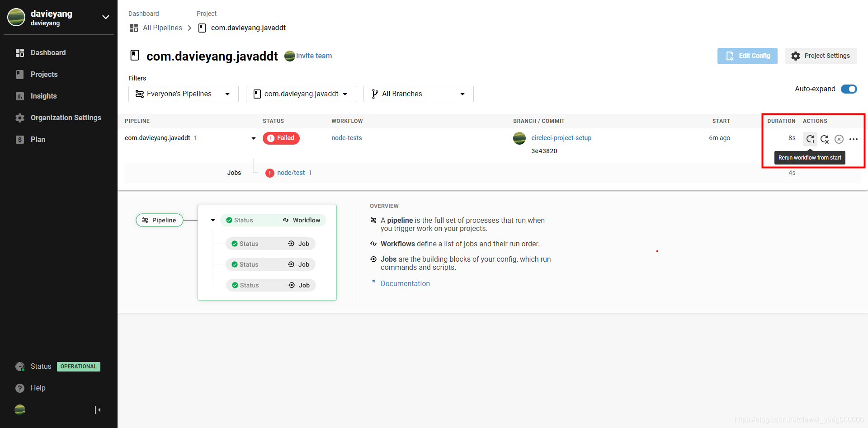Open Plan in the sidebar
This screenshot has width=868, height=428.
[x=38, y=140]
